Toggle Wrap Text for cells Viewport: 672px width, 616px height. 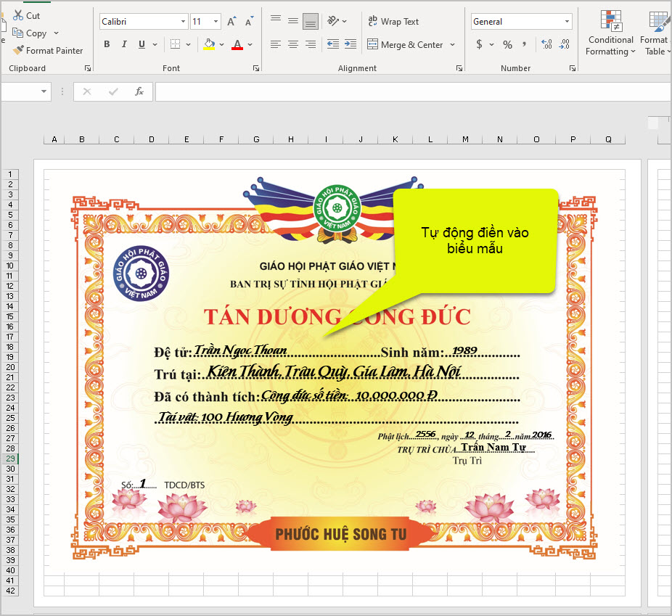(393, 22)
